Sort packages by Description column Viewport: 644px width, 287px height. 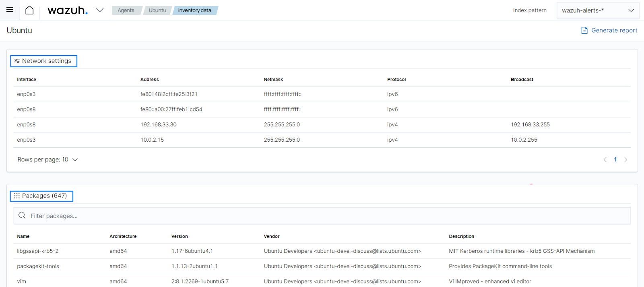(462, 237)
